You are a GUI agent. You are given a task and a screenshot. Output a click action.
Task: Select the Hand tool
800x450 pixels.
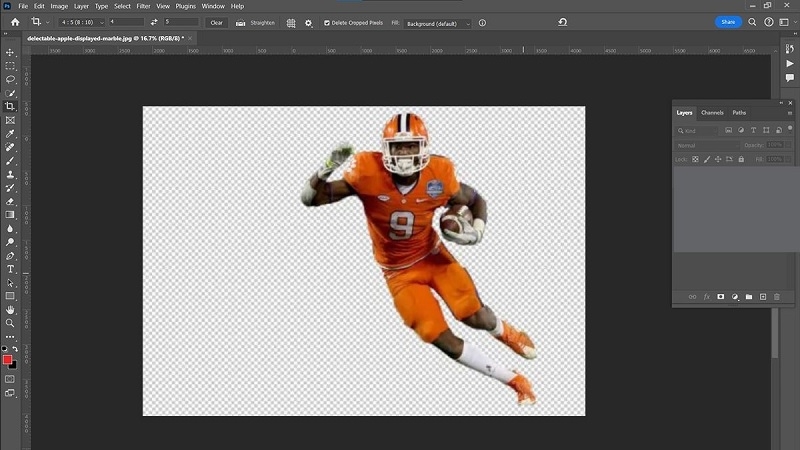pos(10,310)
